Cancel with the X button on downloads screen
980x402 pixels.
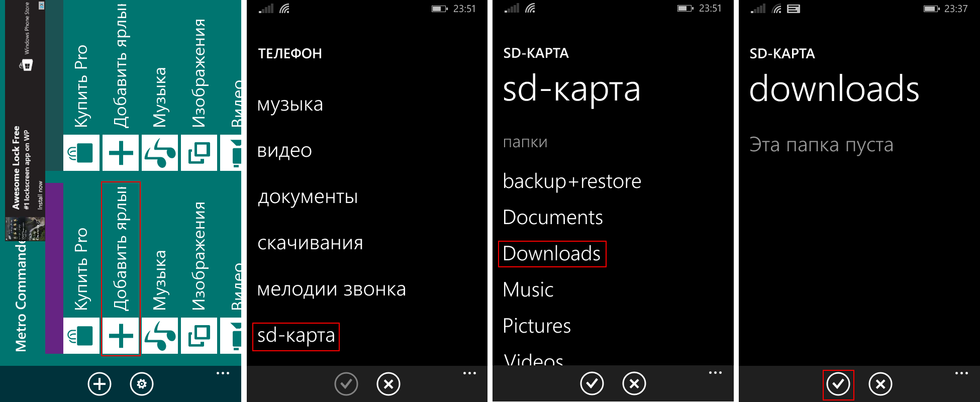point(880,384)
